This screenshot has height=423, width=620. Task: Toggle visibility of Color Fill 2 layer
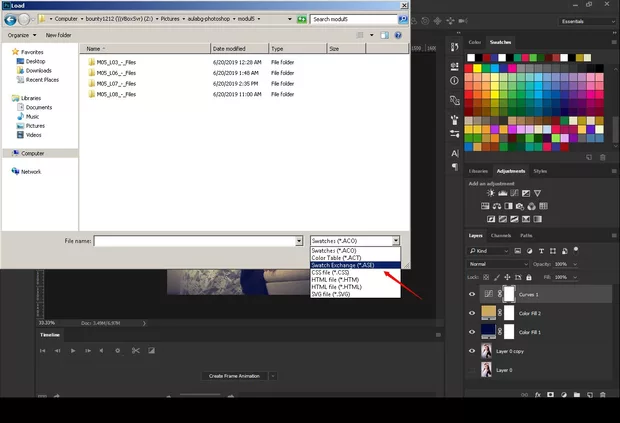[x=472, y=313]
